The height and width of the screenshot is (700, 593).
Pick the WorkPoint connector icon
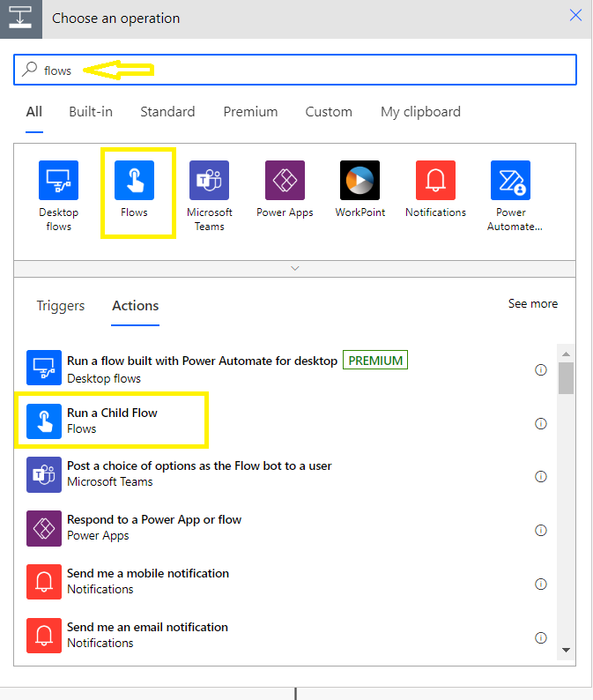click(x=360, y=180)
